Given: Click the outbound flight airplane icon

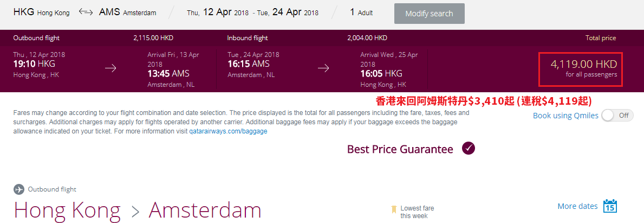Looking at the screenshot, I should pyautogui.click(x=19, y=190).
